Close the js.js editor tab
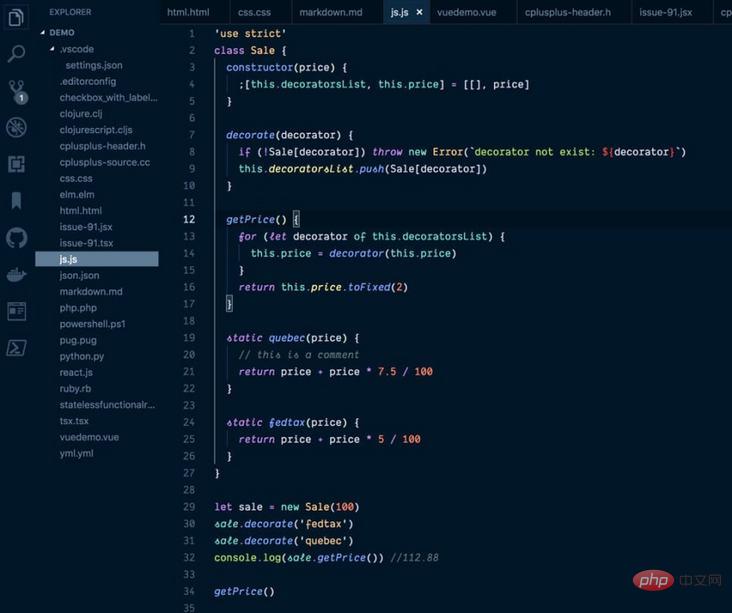The image size is (732, 613). tap(419, 13)
